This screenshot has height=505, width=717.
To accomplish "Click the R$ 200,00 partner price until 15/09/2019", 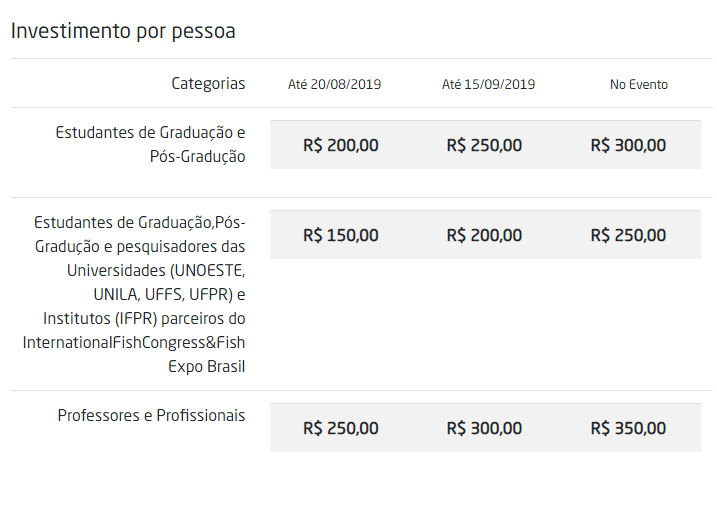I will [x=484, y=235].
